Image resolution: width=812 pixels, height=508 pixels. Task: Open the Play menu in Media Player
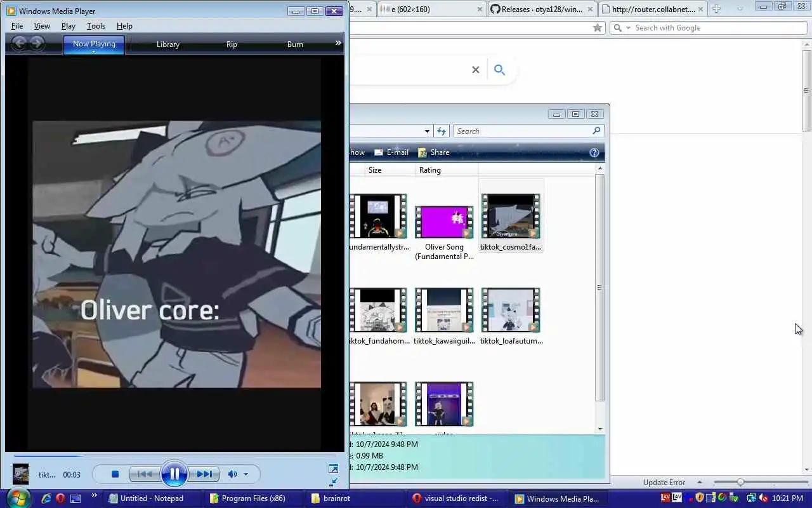(x=69, y=26)
